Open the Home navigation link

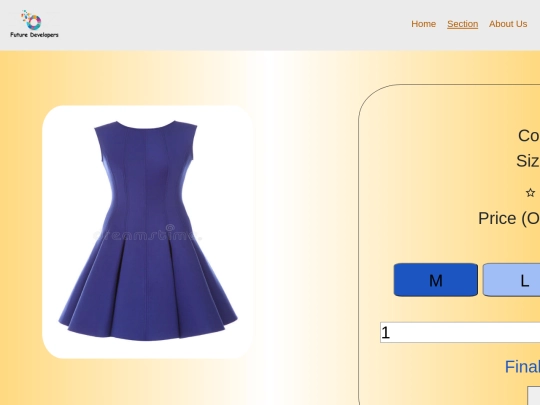click(423, 24)
